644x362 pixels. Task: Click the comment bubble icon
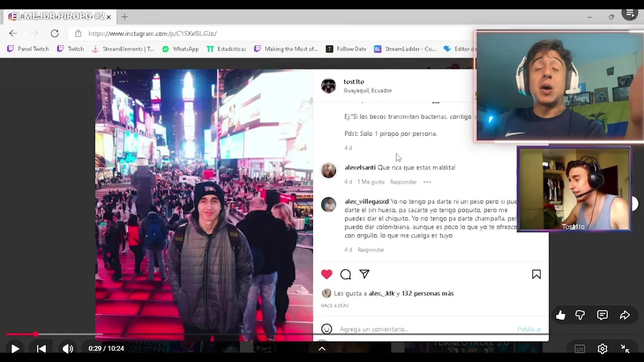pyautogui.click(x=346, y=274)
